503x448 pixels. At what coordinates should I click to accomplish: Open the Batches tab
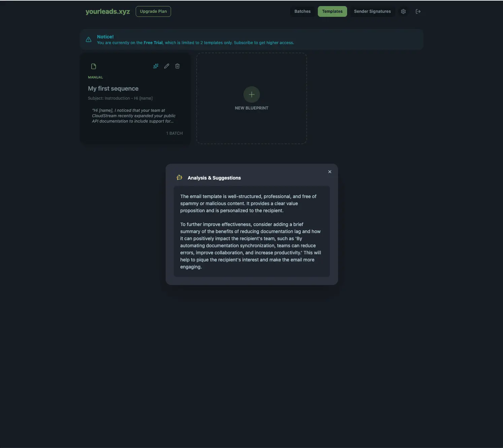pos(302,11)
